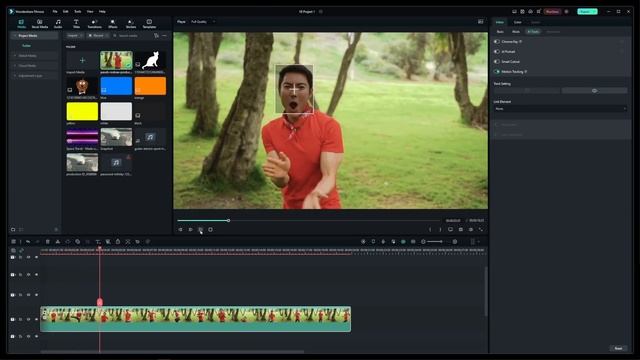Select Folder under Project Media
Image resolution: width=640 pixels, height=360 pixels.
27,46
